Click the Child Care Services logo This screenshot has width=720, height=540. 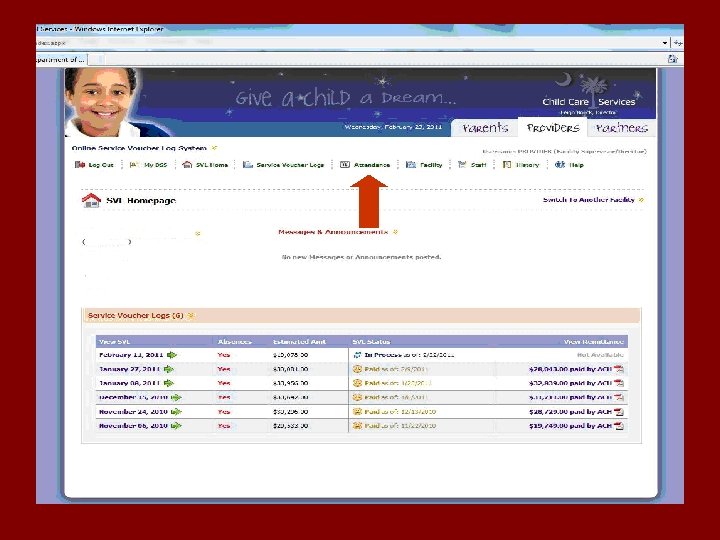(x=589, y=96)
